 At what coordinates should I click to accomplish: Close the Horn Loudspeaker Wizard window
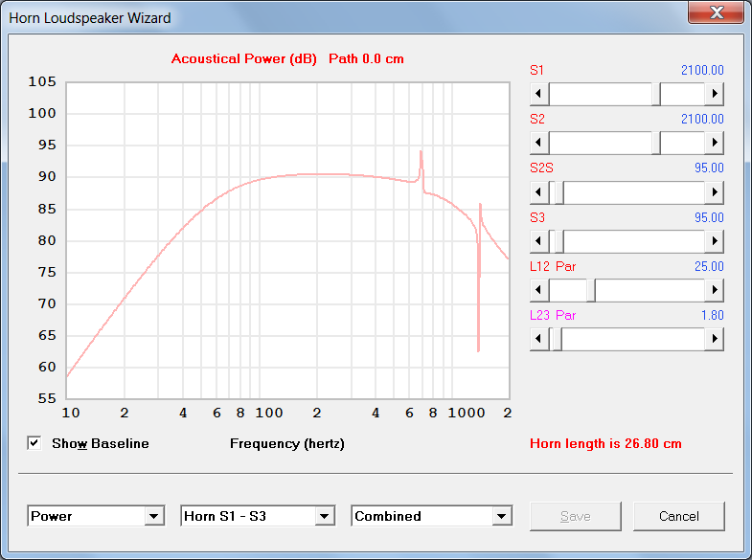(716, 12)
